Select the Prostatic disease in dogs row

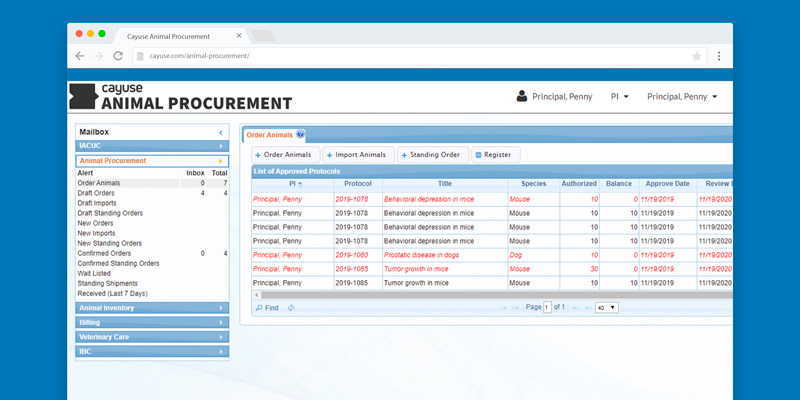pyautogui.click(x=492, y=255)
